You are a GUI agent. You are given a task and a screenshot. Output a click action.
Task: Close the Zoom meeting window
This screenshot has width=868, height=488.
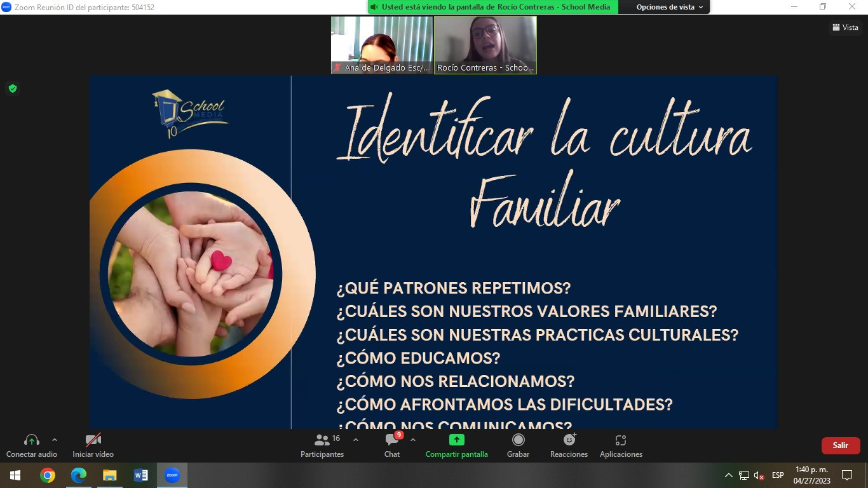pos(852,7)
